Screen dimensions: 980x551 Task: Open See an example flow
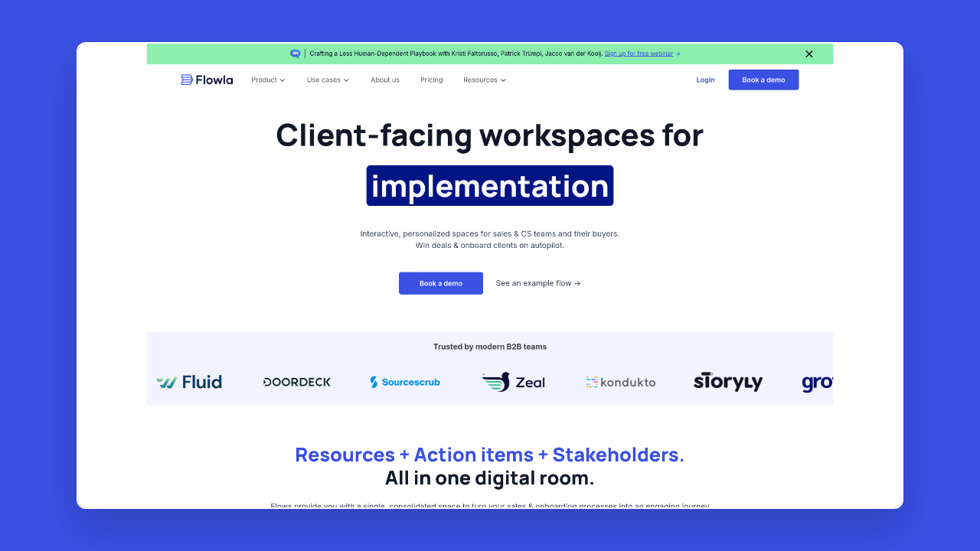(x=538, y=283)
